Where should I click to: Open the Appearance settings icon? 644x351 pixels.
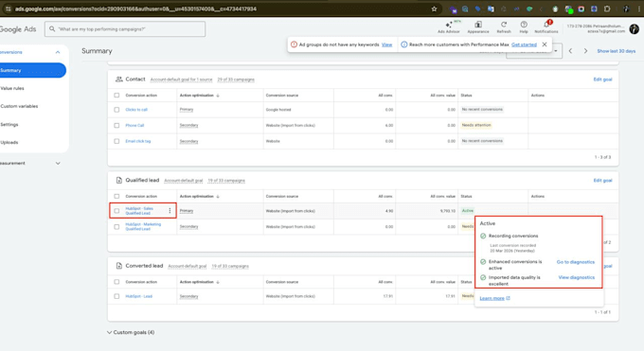pos(478,27)
